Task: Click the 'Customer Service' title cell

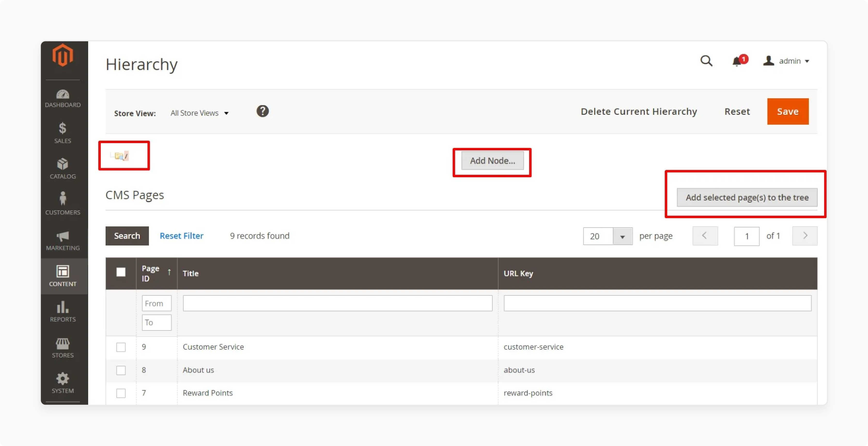Action: 213,347
